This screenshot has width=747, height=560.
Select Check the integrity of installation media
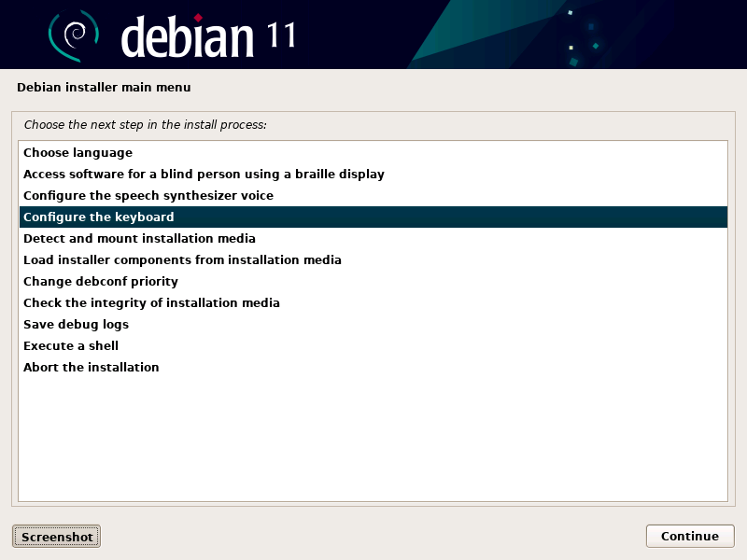click(x=373, y=302)
